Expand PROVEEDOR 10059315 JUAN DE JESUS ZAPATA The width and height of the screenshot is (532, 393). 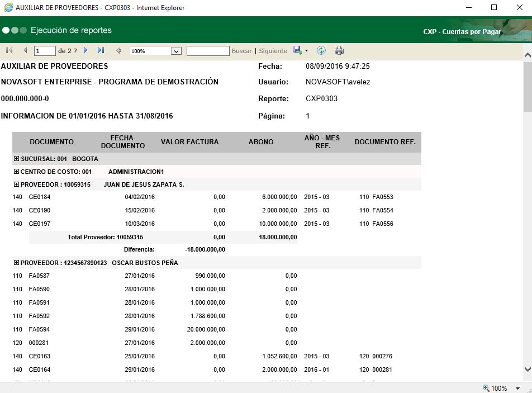click(x=15, y=184)
